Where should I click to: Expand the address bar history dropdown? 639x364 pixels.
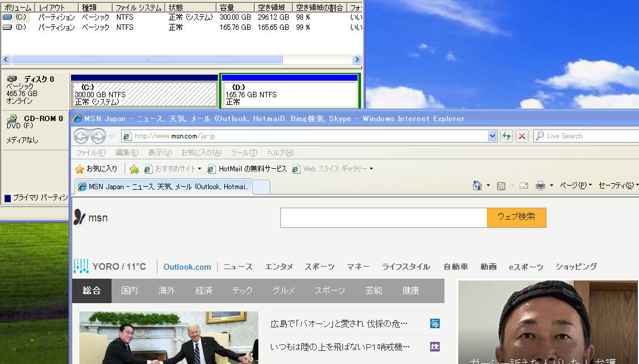492,136
